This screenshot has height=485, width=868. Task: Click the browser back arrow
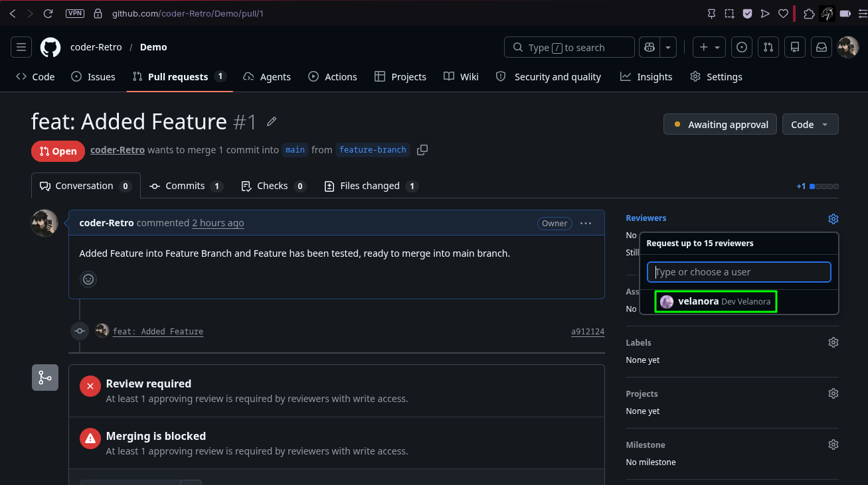[13, 13]
